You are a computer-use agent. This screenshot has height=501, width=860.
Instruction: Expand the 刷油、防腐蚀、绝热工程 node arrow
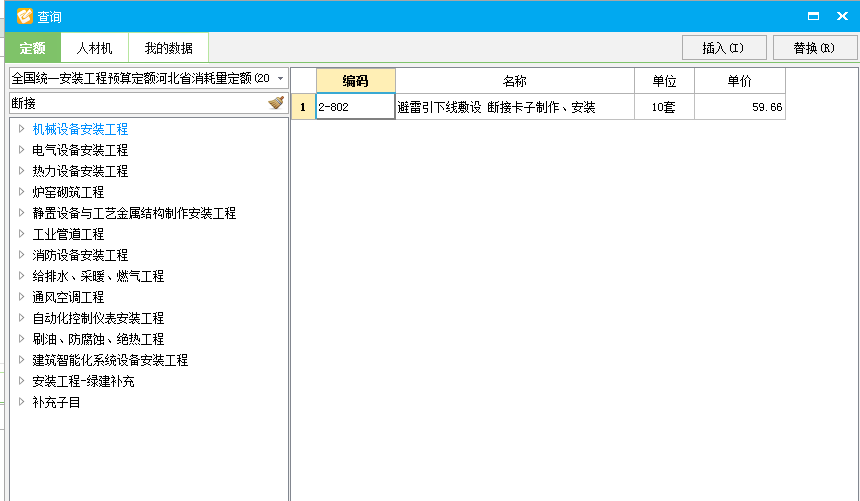[21, 339]
